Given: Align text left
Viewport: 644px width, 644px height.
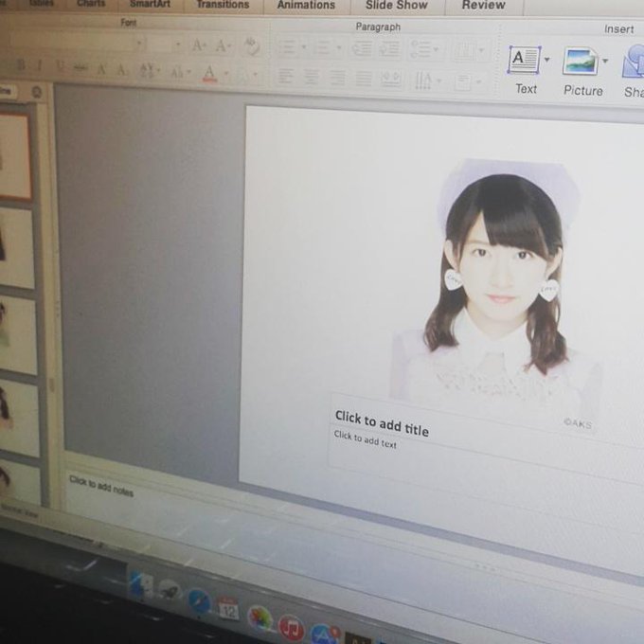Looking at the screenshot, I should point(285,76).
